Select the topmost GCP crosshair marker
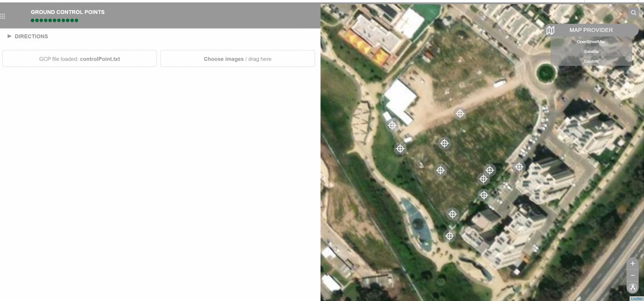 (460, 113)
